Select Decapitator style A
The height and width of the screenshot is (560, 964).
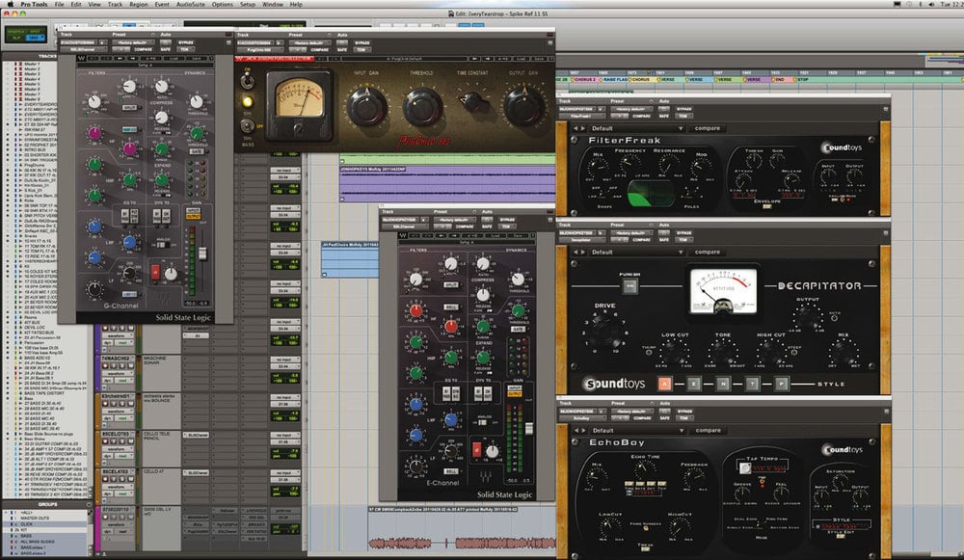[664, 384]
